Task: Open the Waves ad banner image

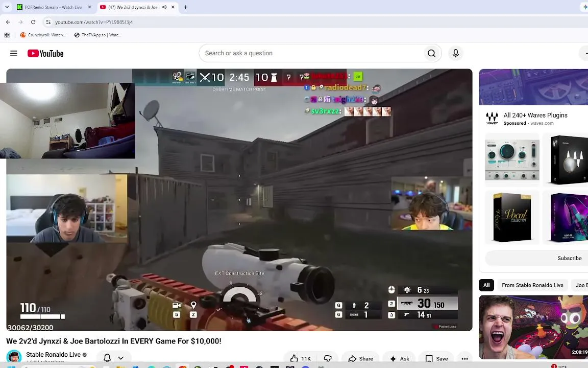Action: (533, 87)
